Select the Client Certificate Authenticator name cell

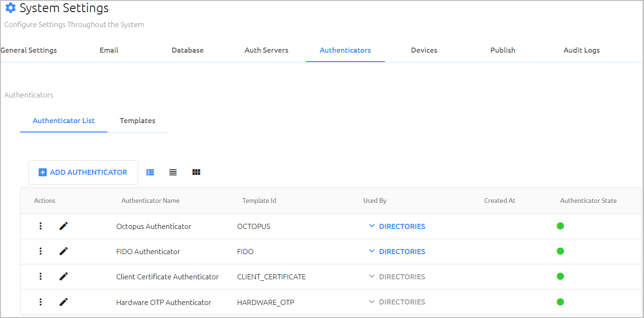tap(167, 277)
